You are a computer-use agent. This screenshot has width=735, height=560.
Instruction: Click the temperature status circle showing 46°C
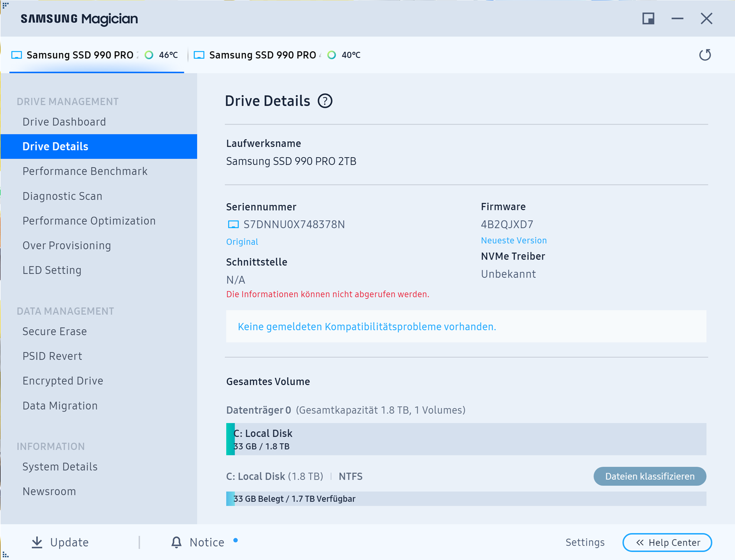[x=149, y=55]
